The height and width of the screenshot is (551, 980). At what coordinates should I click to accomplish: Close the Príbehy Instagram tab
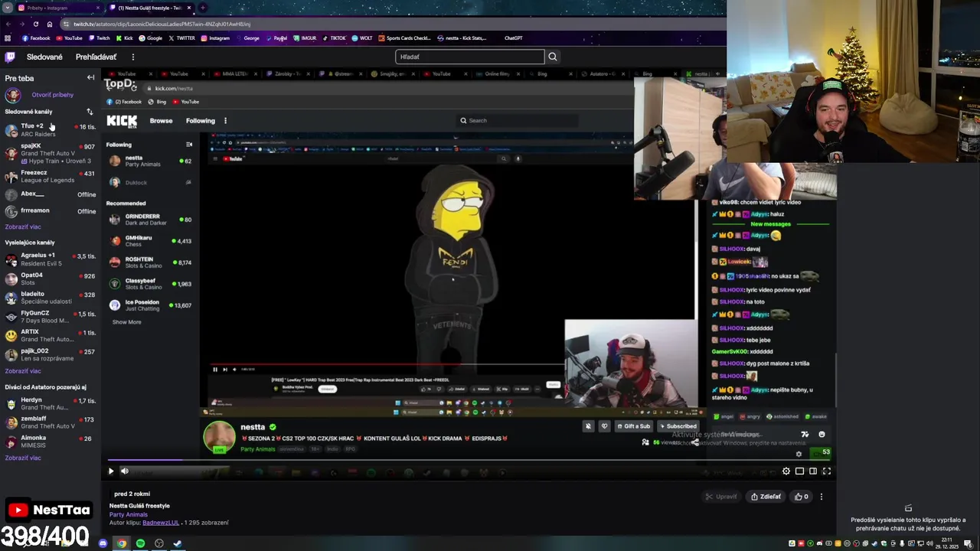click(x=98, y=8)
